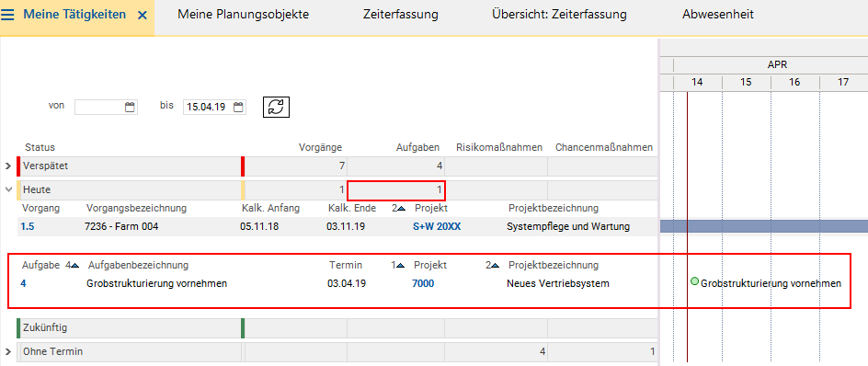Click Risikomaßnahmen count 4 in Ohne Termin row
This screenshot has width=868, height=366.
tap(542, 351)
